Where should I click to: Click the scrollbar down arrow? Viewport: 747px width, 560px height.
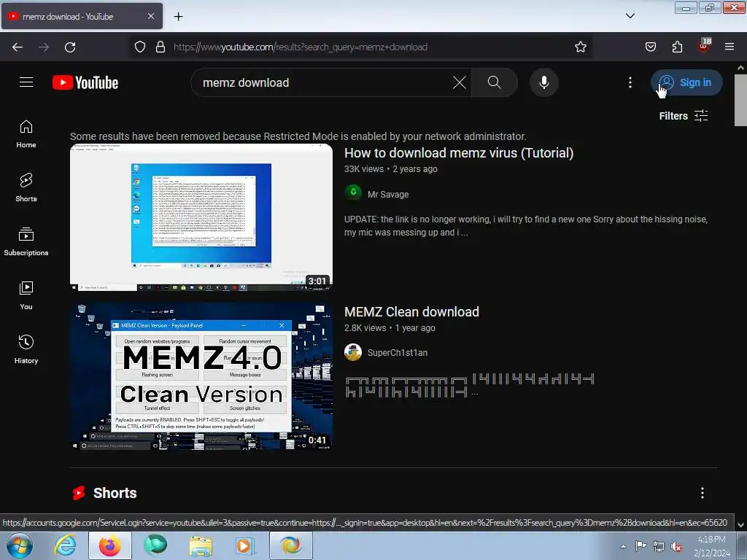click(741, 524)
